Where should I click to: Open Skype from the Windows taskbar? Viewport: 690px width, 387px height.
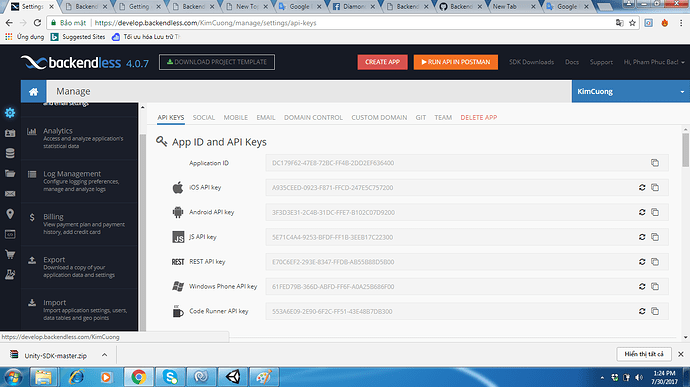point(170,377)
